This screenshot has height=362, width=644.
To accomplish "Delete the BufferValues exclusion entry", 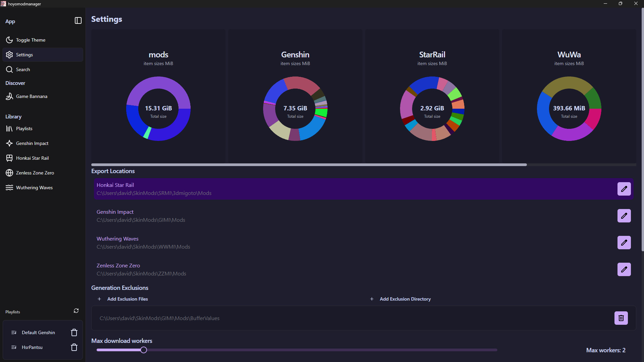I will coord(621,318).
